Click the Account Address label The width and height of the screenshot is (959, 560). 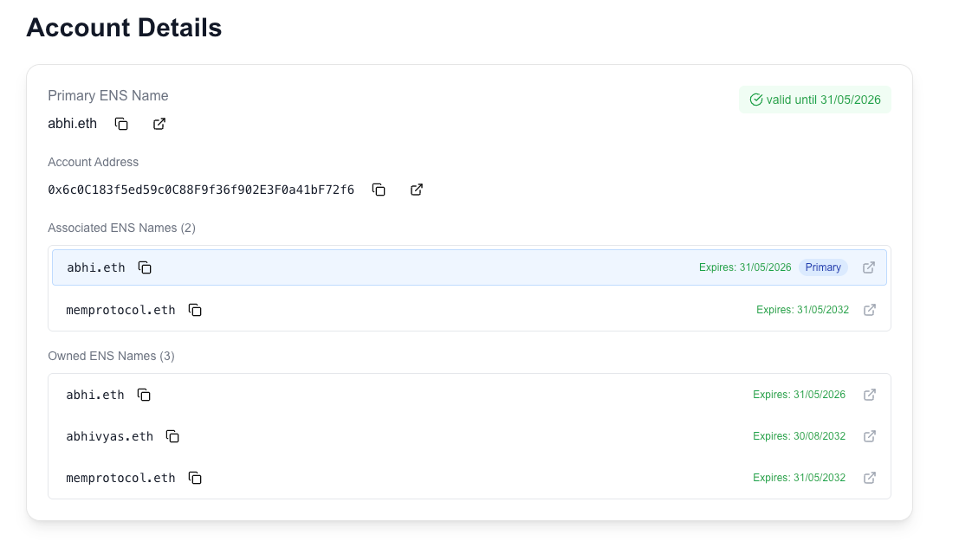click(93, 162)
